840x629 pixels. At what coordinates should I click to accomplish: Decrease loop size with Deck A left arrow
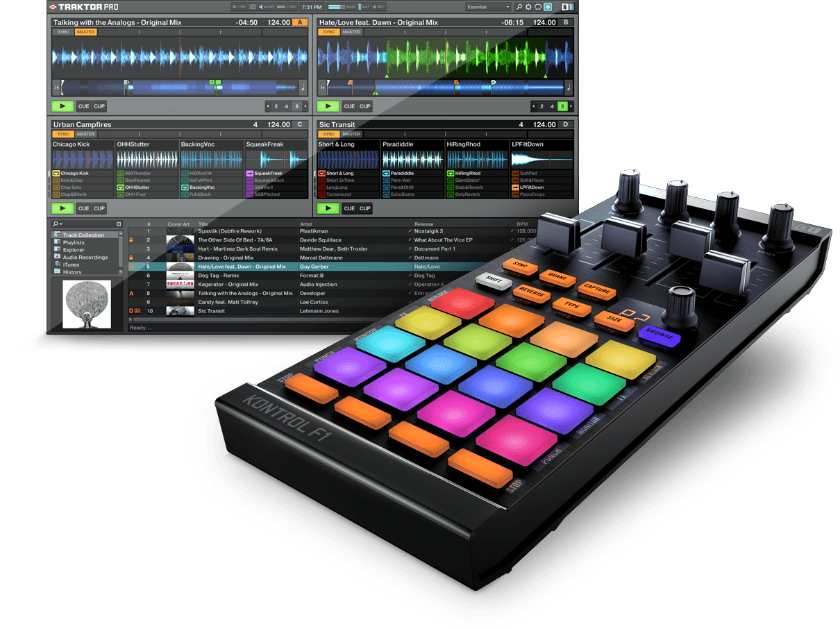[268, 106]
